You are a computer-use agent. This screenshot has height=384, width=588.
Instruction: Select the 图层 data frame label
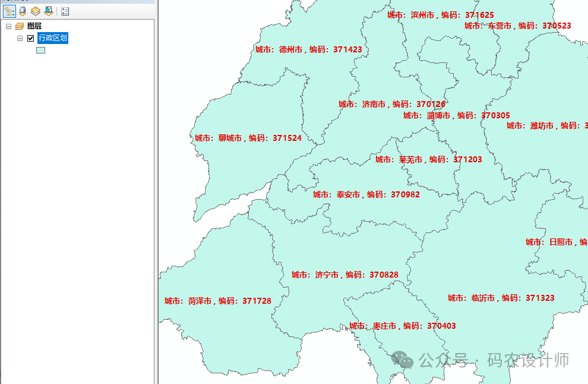[34, 27]
